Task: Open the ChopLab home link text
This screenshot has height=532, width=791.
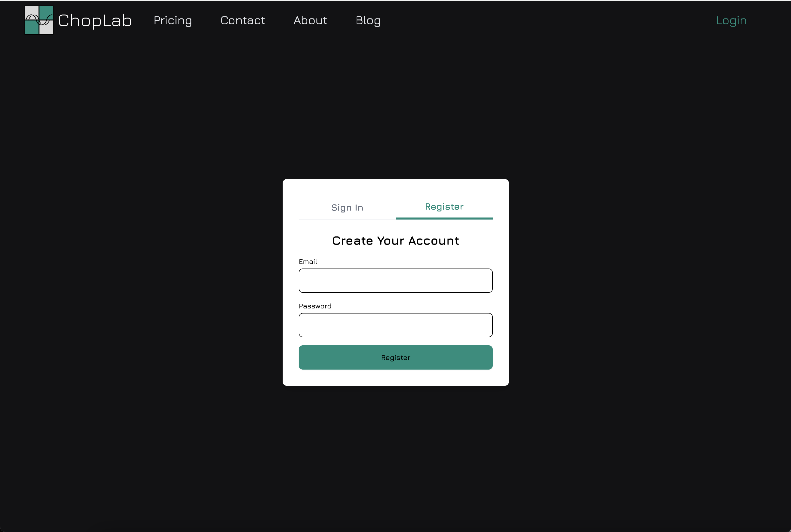Action: pos(95,21)
